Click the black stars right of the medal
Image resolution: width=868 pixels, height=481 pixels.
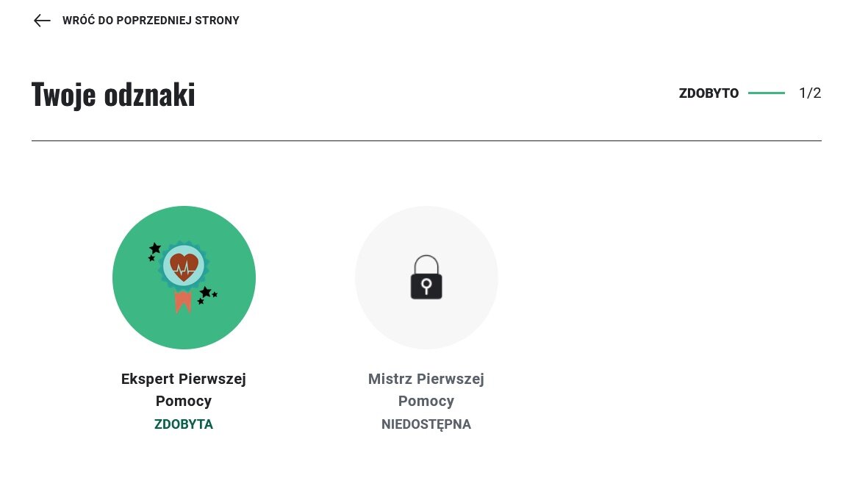click(206, 294)
